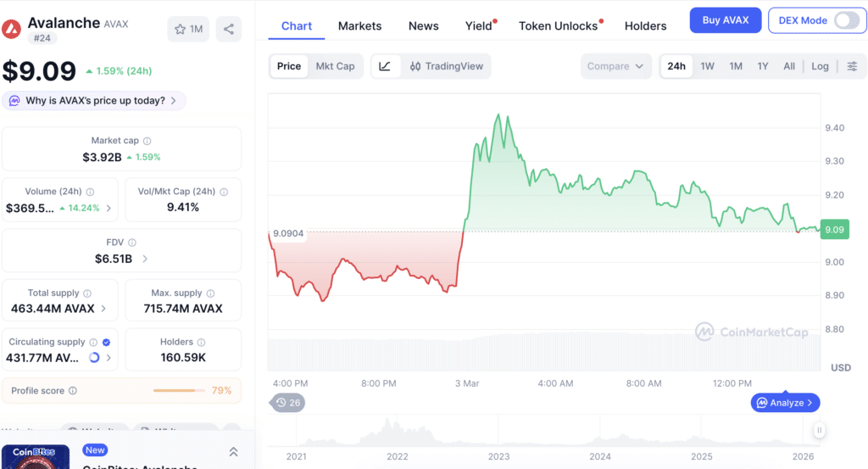Select Mkt Cap chart toggle

click(335, 66)
